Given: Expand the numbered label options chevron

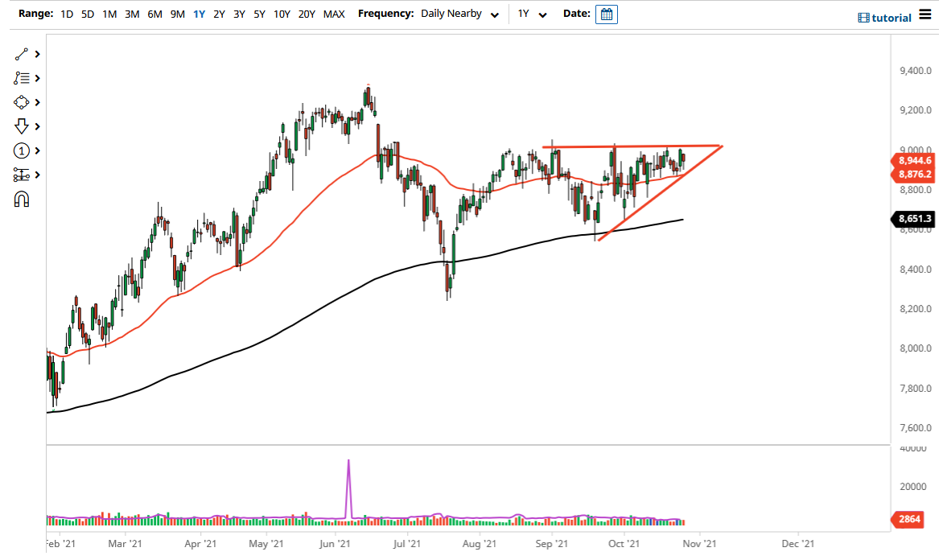Looking at the screenshot, I should pos(37,150).
